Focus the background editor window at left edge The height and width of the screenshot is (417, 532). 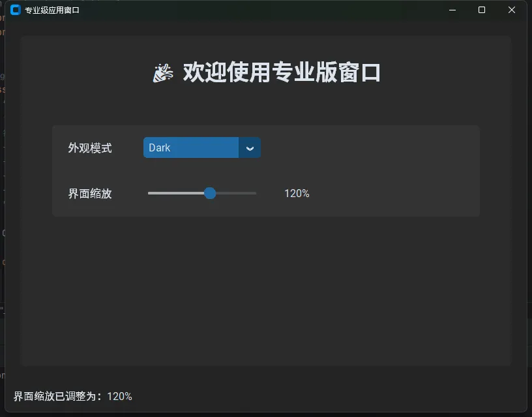point(2,196)
